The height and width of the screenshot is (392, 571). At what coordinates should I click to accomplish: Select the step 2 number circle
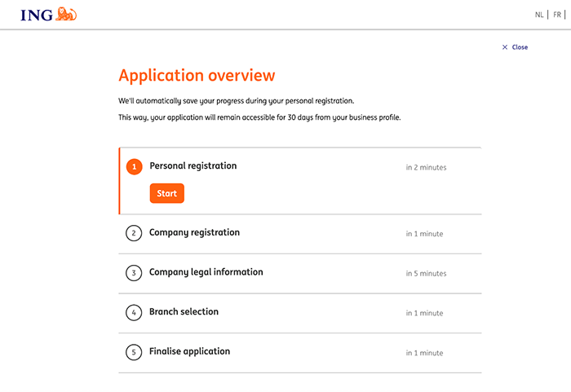(134, 234)
